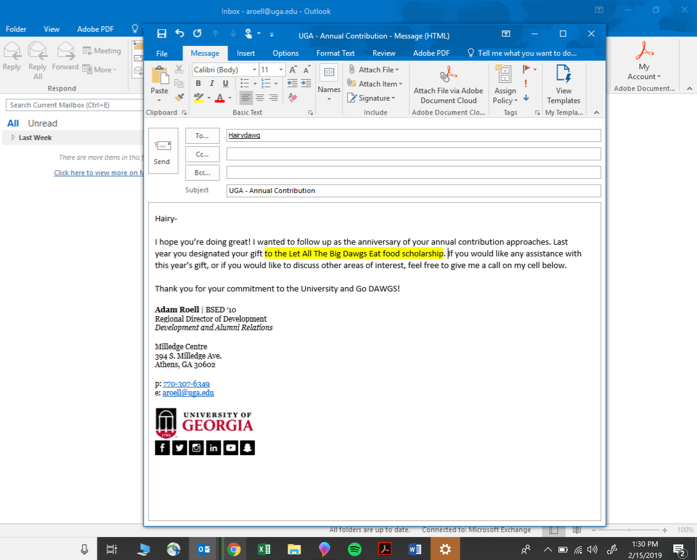Toggle italic formatting
This screenshot has width=697, height=560.
point(212,84)
